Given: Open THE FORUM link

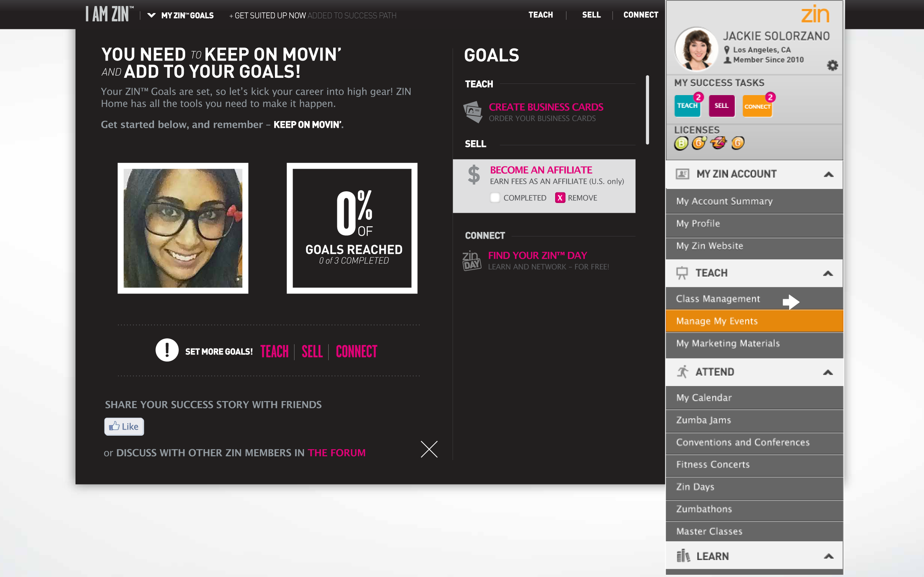Looking at the screenshot, I should (336, 453).
